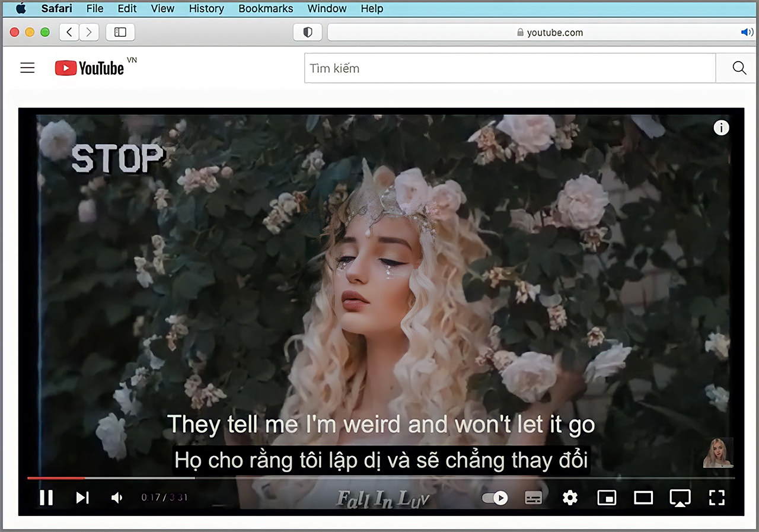Switch to theater mode
Viewport: 759px width, 532px height.
click(643, 498)
